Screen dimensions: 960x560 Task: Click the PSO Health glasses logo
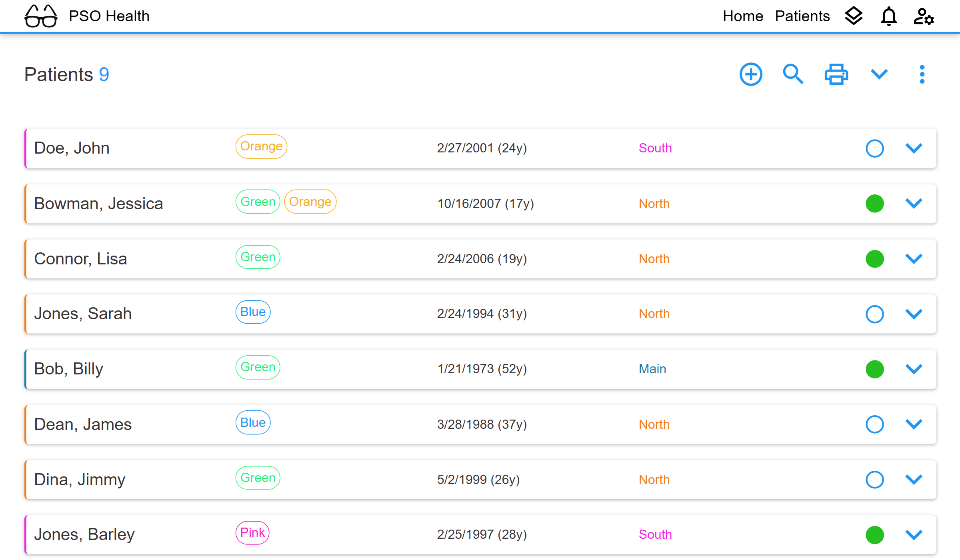point(41,16)
